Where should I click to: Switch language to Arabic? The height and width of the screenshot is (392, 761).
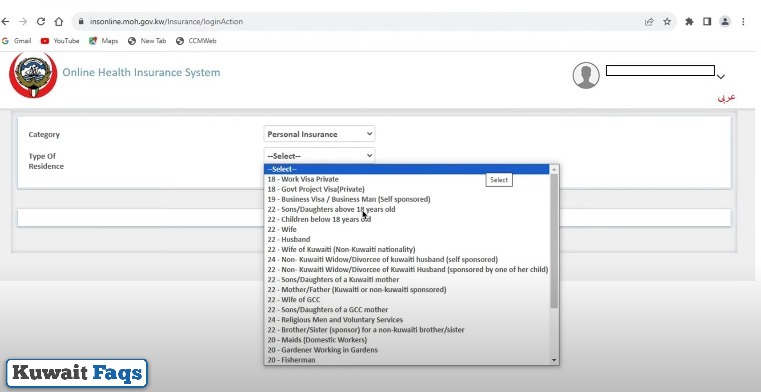click(727, 97)
